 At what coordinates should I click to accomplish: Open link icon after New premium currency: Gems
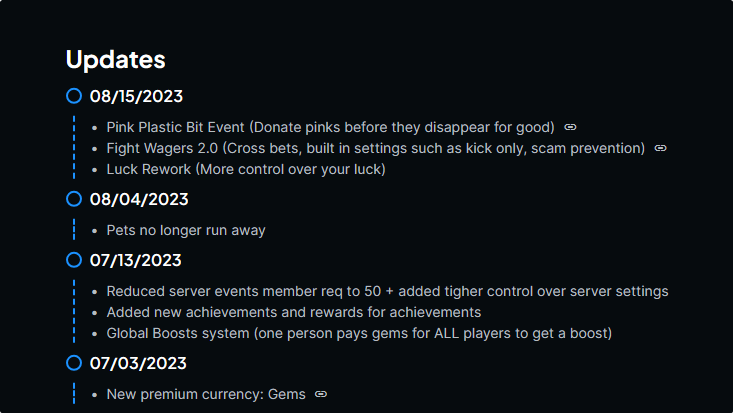[x=321, y=394]
